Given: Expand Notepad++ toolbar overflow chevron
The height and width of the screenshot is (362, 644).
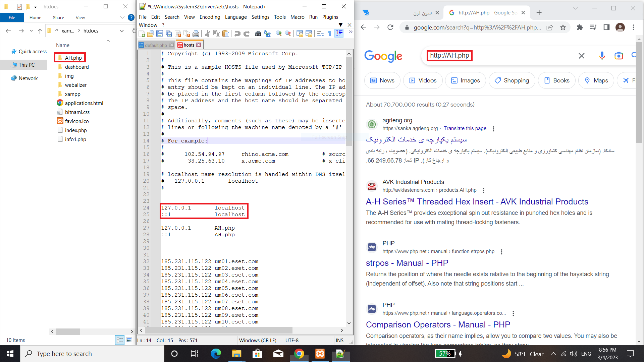Looking at the screenshot, I should coord(351,32).
